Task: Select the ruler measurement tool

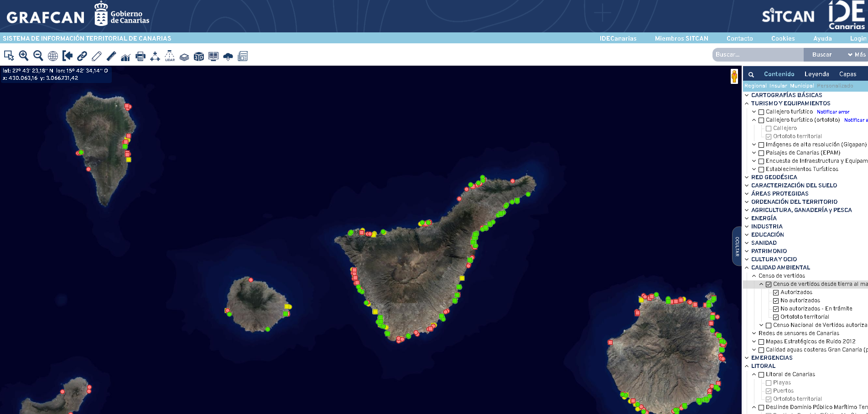Action: pos(111,56)
